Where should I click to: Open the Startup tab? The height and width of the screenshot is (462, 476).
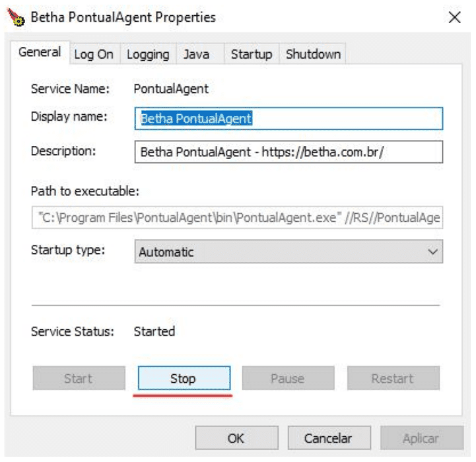click(x=252, y=55)
